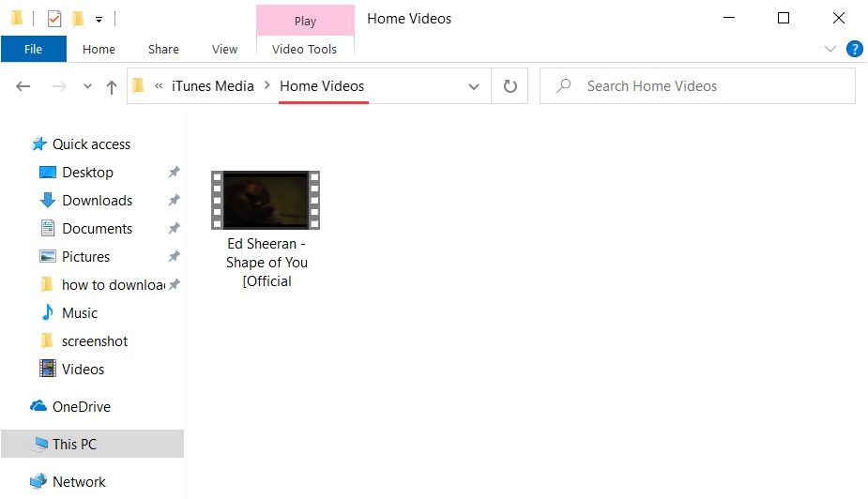Toggle the pin beside Pictures
Screen dimensions: 868x499
tap(174, 257)
